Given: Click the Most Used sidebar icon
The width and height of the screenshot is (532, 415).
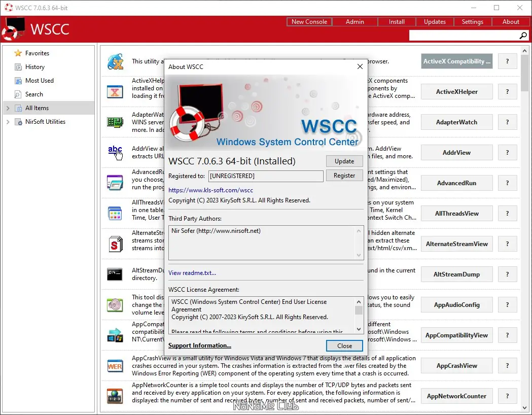Looking at the screenshot, I should pos(18,81).
